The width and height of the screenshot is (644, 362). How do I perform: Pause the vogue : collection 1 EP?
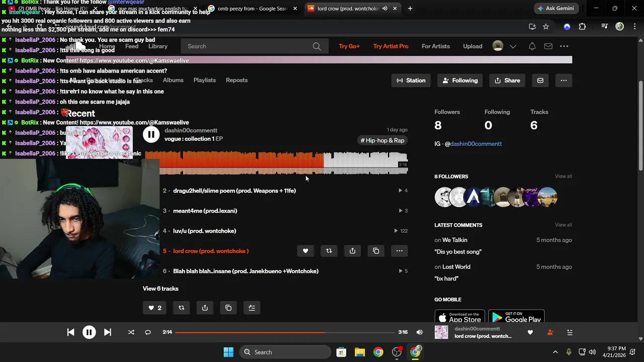(151, 134)
